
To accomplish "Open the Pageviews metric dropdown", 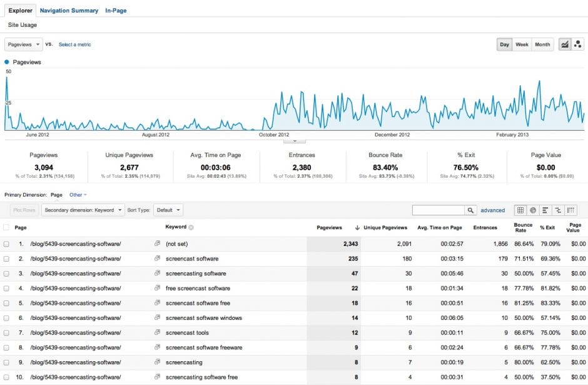I will click(24, 44).
